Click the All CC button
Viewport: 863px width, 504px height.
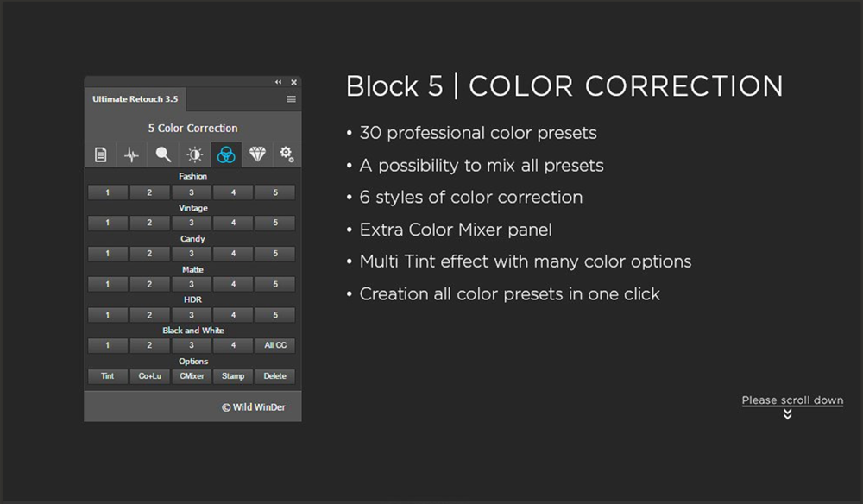[x=275, y=345]
